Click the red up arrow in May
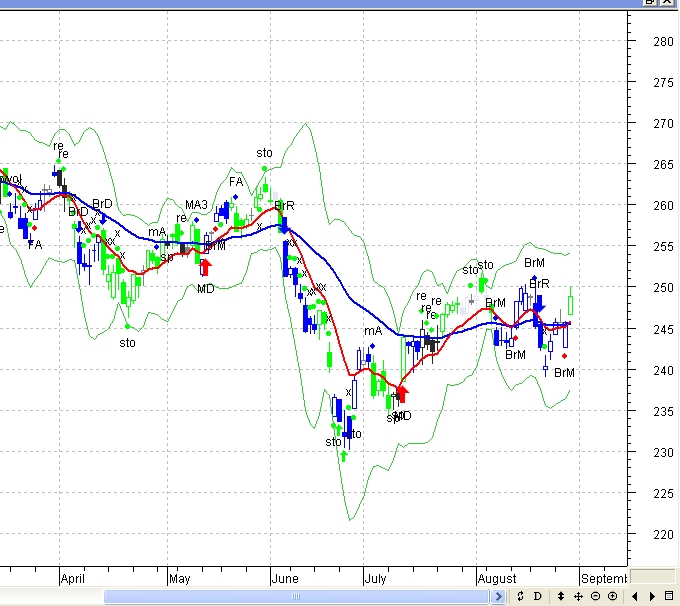Viewport: 680px width, 606px height. (206, 266)
